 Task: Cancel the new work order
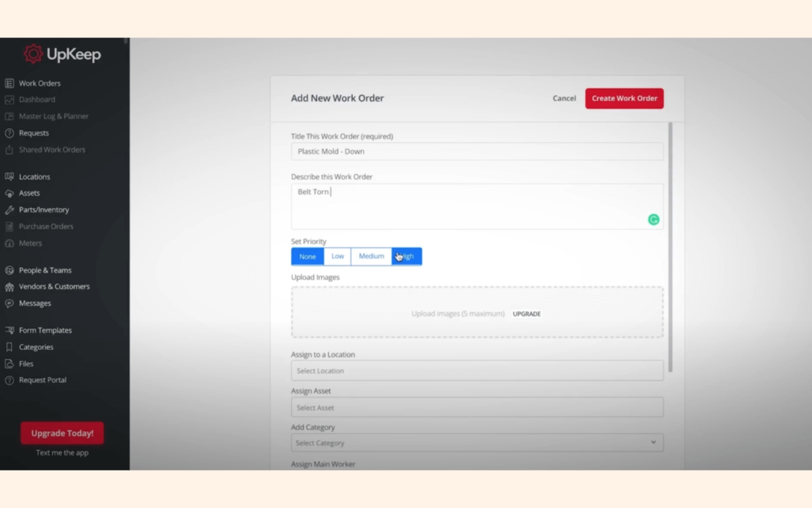[564, 98]
